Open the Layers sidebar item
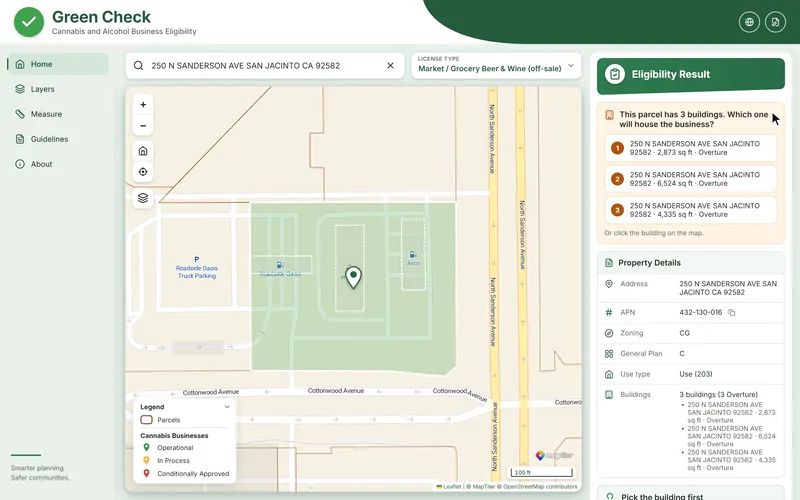 pyautogui.click(x=58, y=89)
